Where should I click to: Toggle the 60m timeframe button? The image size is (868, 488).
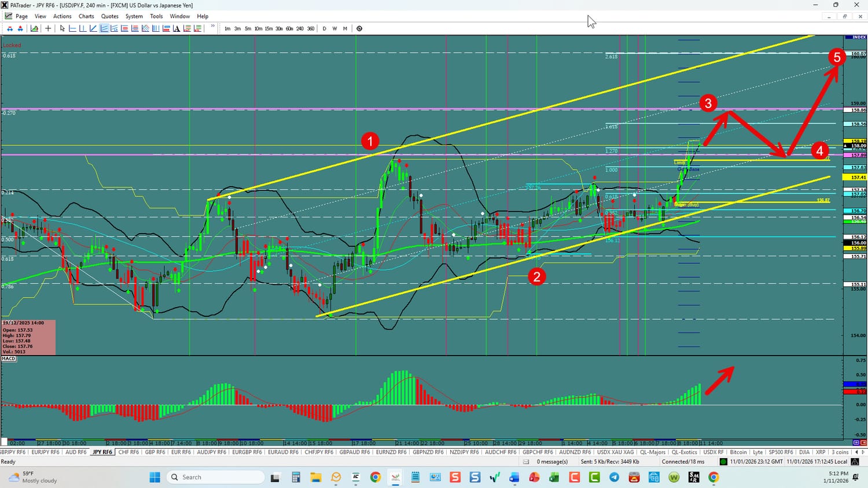point(289,28)
